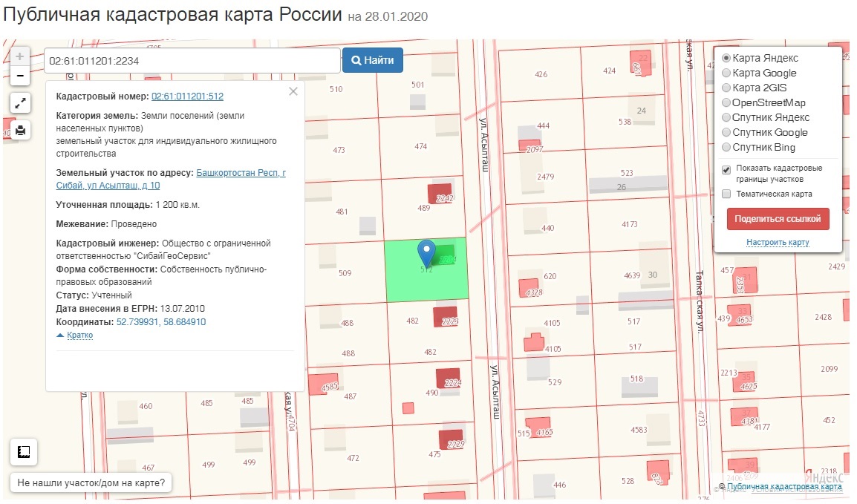Close the parcel info panel
Image resolution: width=857 pixels, height=504 pixels.
293,91
